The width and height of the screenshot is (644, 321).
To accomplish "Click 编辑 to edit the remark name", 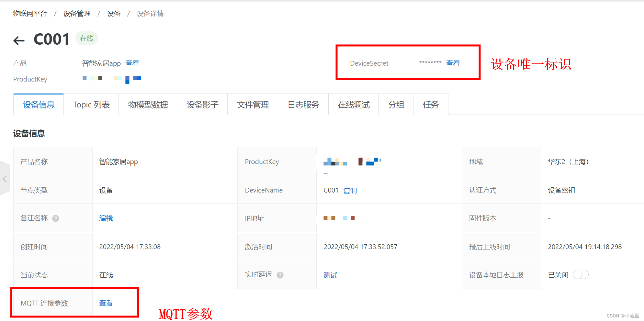I will pyautogui.click(x=106, y=218).
